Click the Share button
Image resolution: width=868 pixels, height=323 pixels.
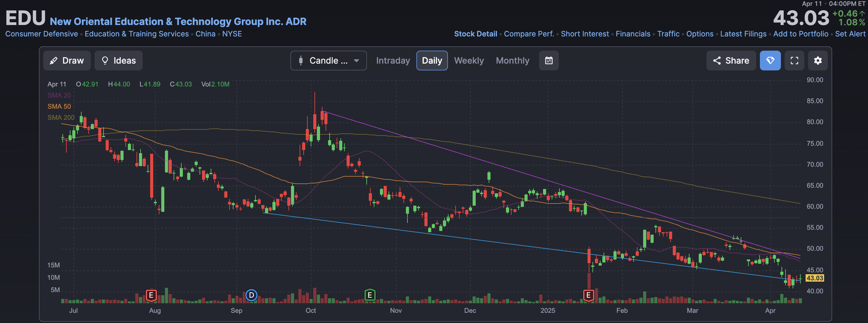point(731,61)
